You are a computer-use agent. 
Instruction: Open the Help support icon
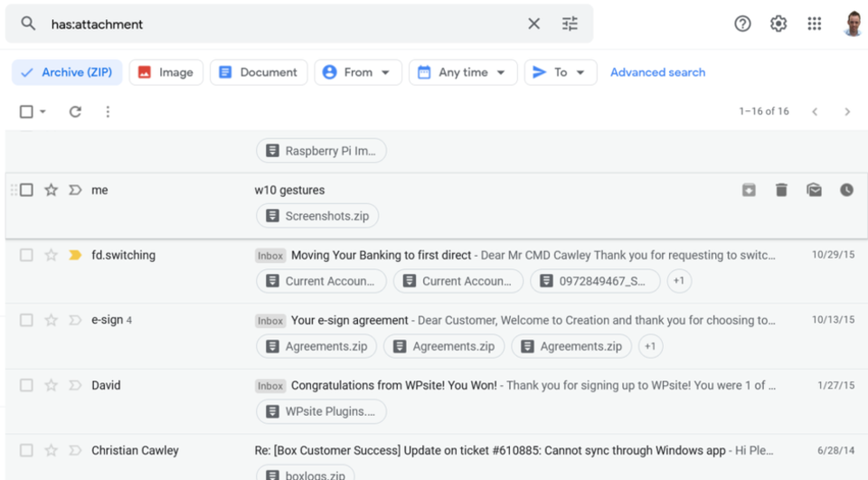742,24
